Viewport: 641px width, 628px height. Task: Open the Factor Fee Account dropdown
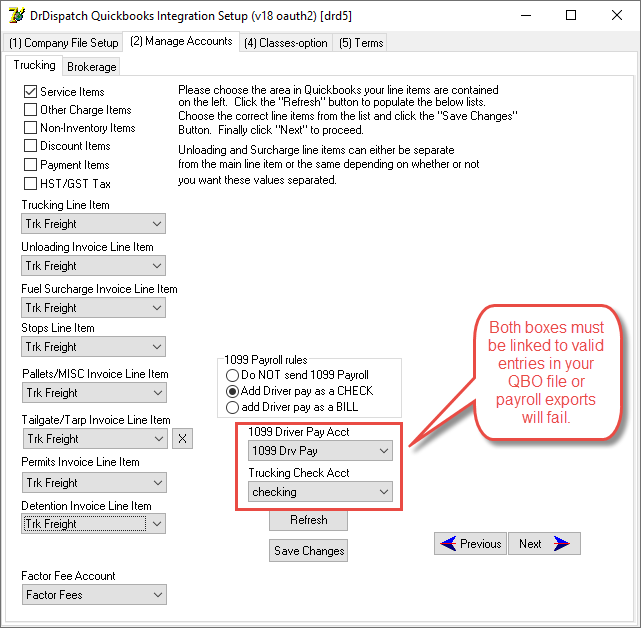tap(94, 594)
